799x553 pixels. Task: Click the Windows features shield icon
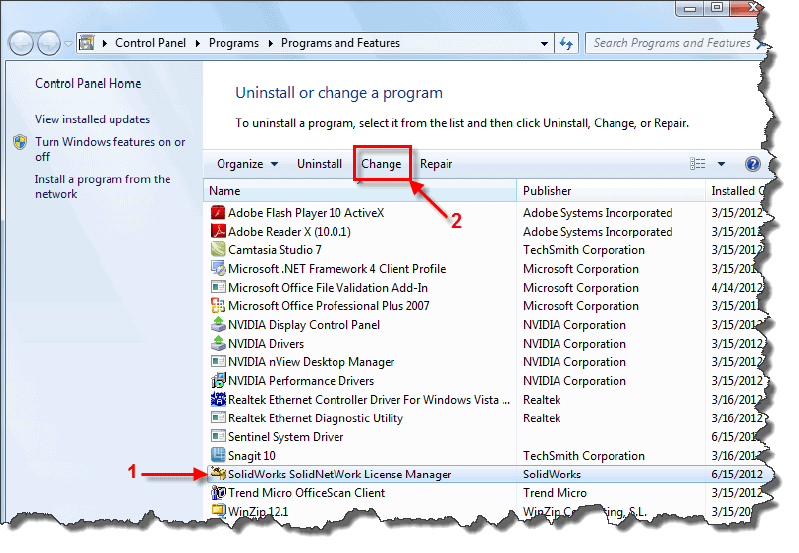click(x=20, y=143)
